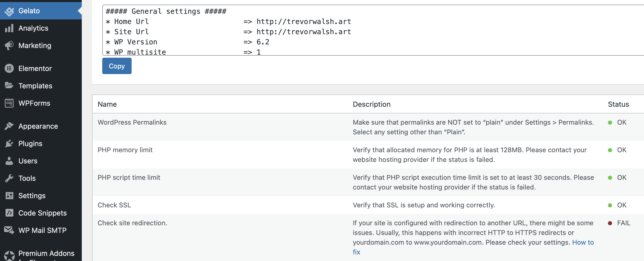
Task: Select the Users person icon
Action: [9, 161]
